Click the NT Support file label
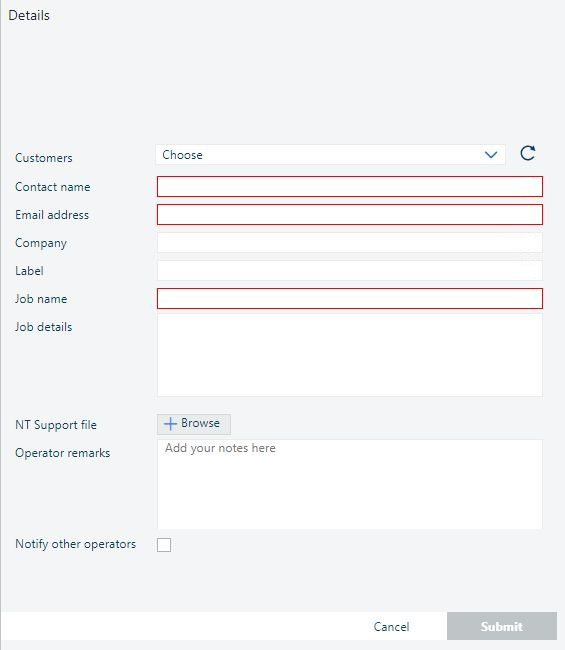 click(x=56, y=425)
